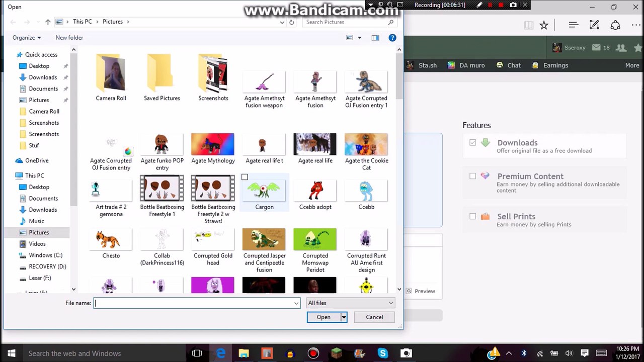
Task: Show hidden system tray icons
Action: pyautogui.click(x=509, y=353)
